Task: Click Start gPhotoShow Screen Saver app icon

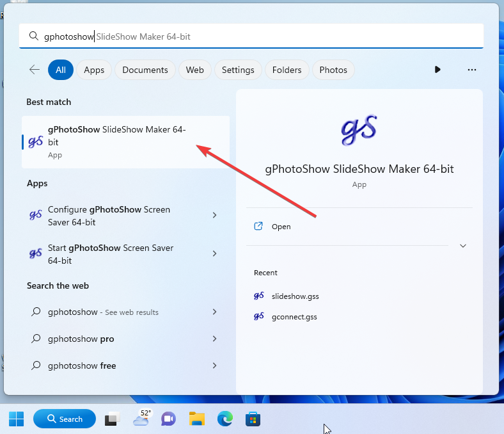Action: 35,253
